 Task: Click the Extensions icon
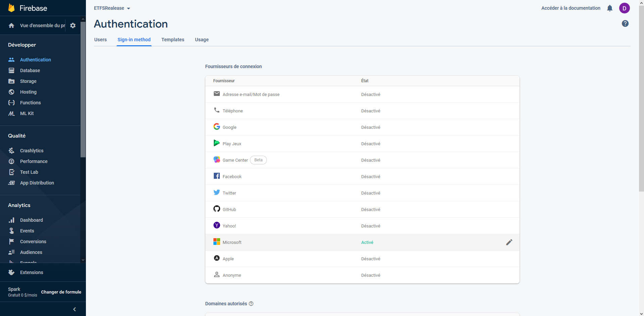pos(11,272)
